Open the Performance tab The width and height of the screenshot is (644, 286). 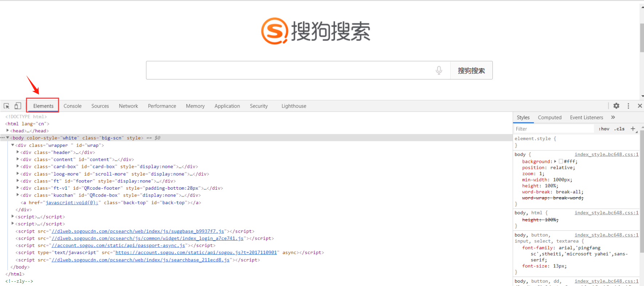(162, 106)
